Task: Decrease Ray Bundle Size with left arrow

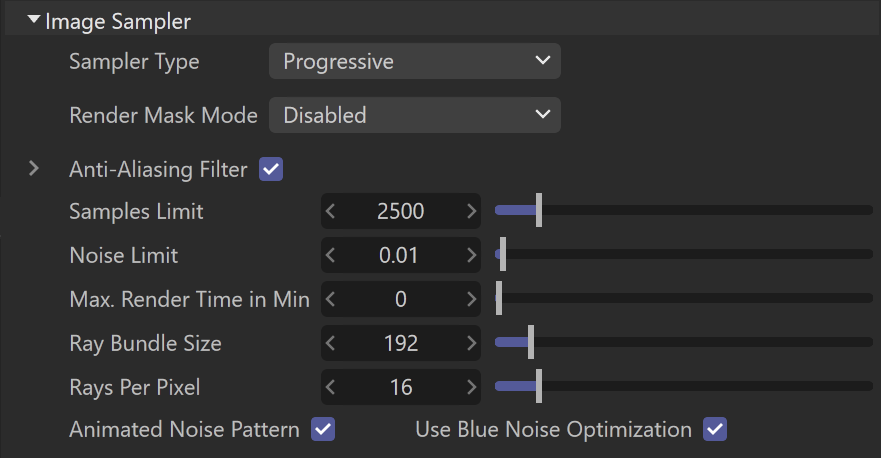Action: tap(330, 343)
